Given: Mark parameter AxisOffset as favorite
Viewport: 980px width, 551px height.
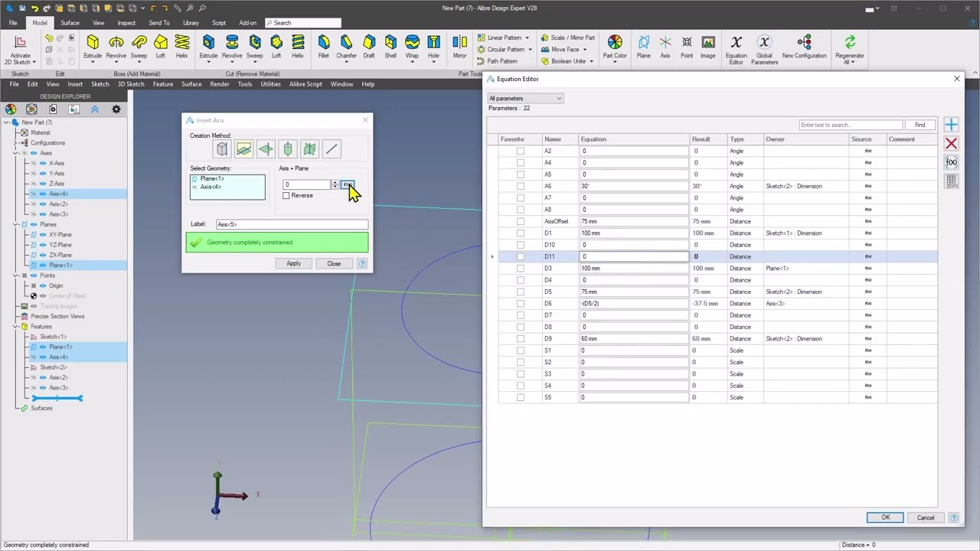Looking at the screenshot, I should [x=521, y=221].
